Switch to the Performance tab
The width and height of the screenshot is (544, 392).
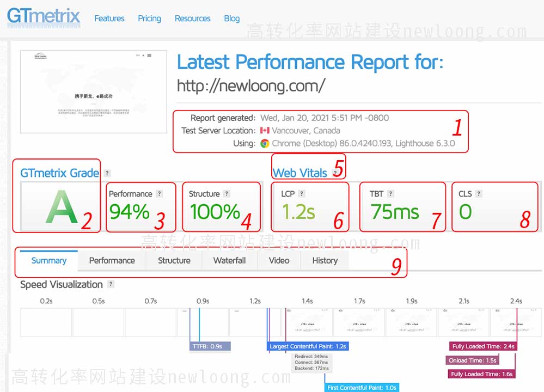pos(112,261)
